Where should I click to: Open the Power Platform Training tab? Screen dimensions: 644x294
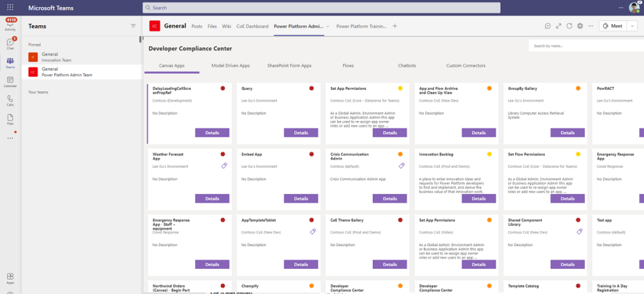tap(362, 26)
